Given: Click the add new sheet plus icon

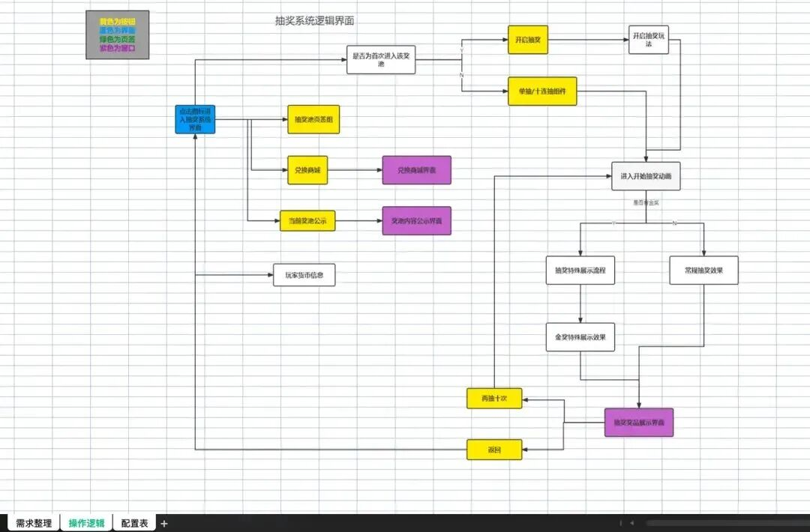Looking at the screenshot, I should click(x=164, y=523).
